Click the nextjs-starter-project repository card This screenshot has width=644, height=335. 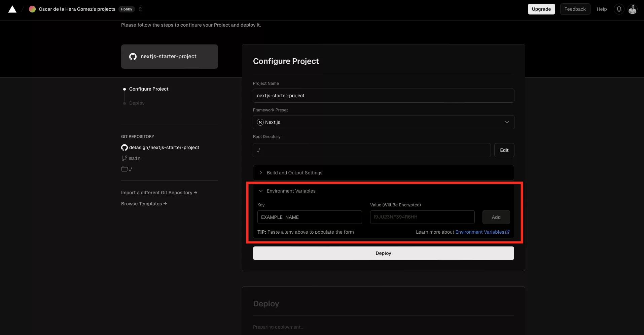click(170, 57)
